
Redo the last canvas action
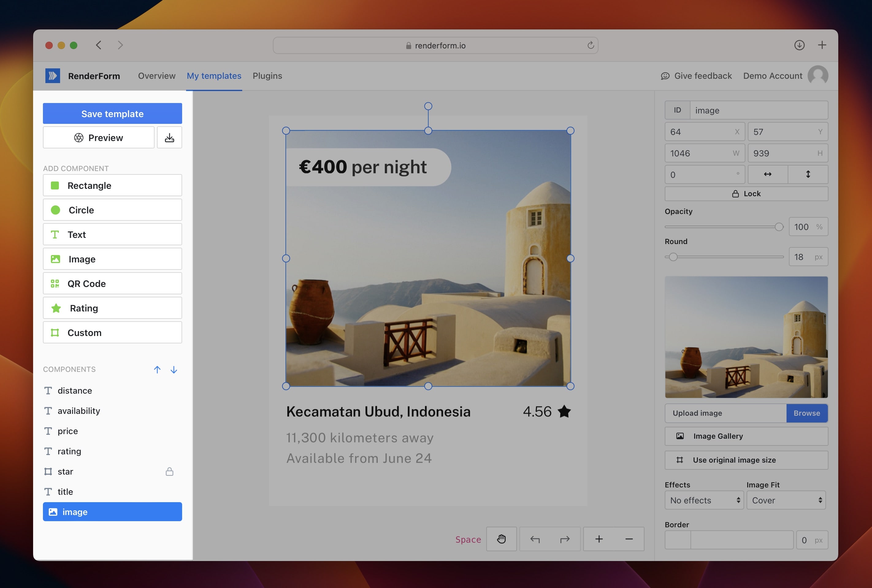(x=565, y=539)
